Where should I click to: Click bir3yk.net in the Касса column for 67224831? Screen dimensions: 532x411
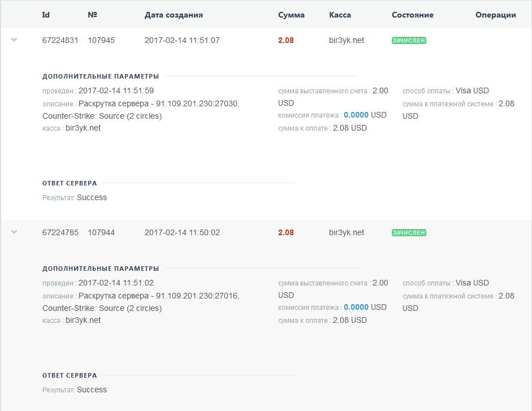point(347,40)
